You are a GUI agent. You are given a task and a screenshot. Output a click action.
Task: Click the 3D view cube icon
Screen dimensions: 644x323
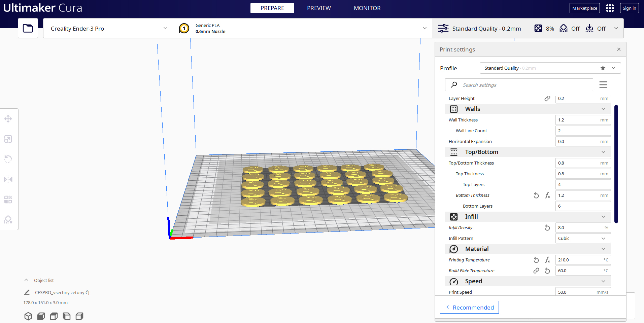(28, 316)
